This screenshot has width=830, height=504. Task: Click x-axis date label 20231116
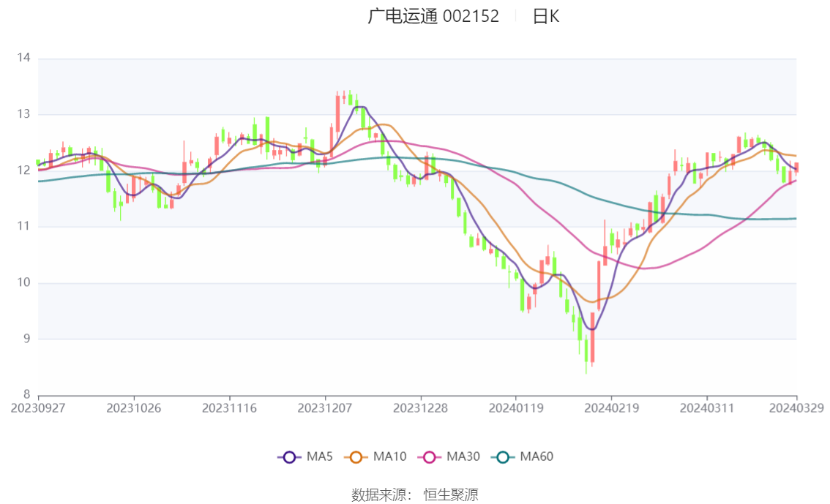click(229, 408)
